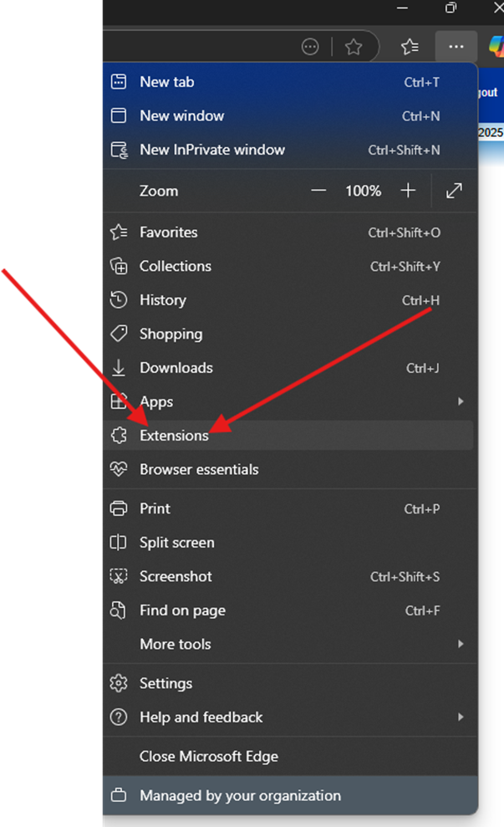Click the History clock icon
This screenshot has height=827, width=504.
coord(119,299)
